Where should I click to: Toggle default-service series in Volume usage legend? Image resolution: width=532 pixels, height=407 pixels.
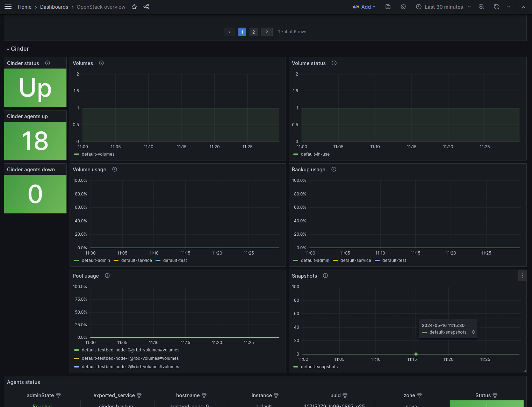click(x=136, y=260)
